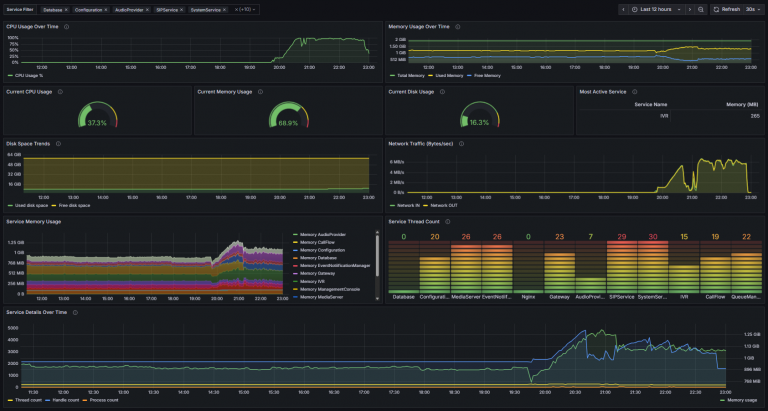The height and width of the screenshot is (411, 768).
Task: Clear all selected service filter values
Action: point(236,9)
